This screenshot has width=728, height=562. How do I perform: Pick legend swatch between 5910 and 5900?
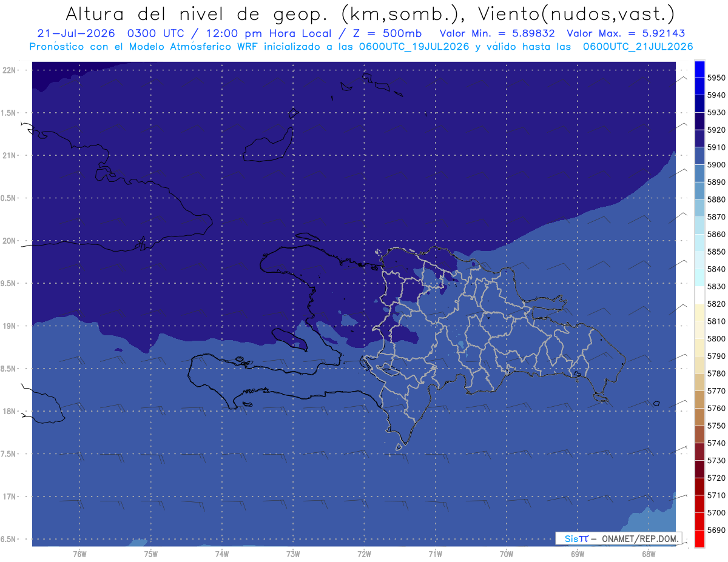coord(699,156)
